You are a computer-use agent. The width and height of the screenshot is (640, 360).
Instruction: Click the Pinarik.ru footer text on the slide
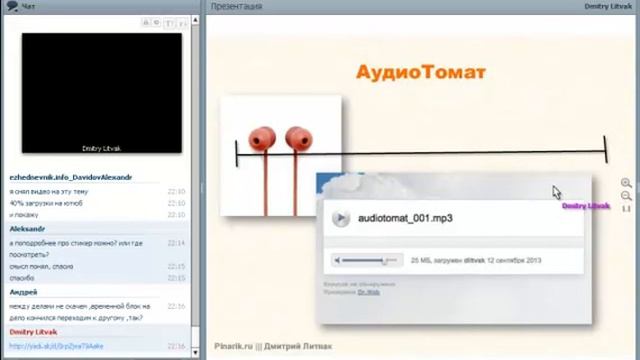click(x=234, y=346)
